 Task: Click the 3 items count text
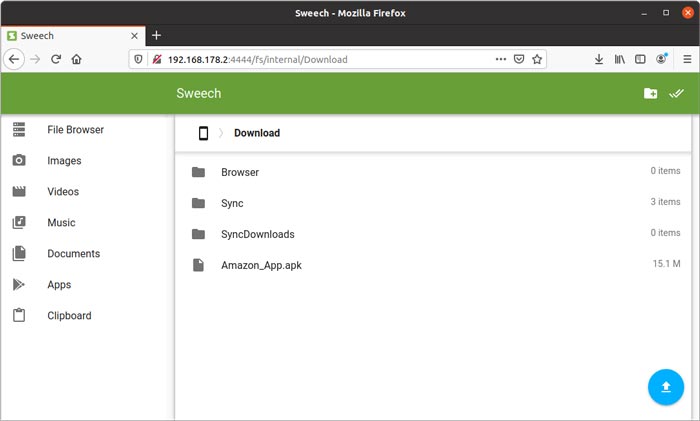(x=665, y=202)
